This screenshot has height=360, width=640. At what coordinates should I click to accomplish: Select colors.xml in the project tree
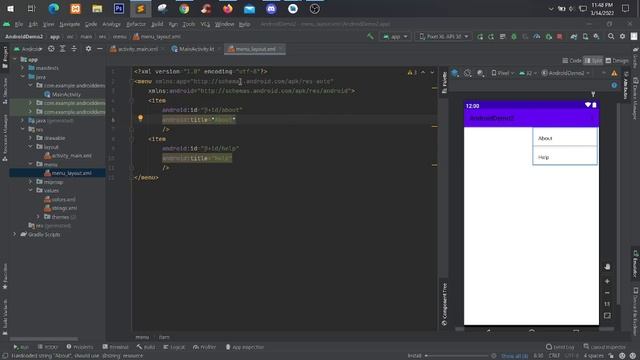click(60, 199)
